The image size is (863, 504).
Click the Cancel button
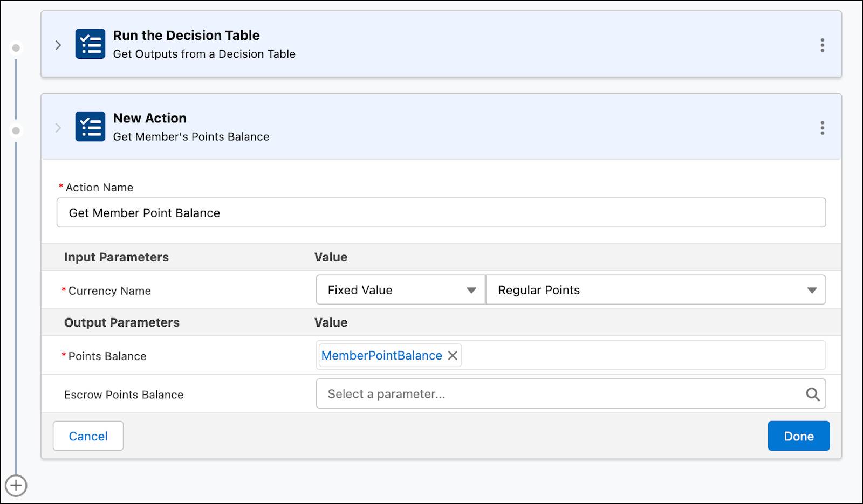[x=88, y=436]
